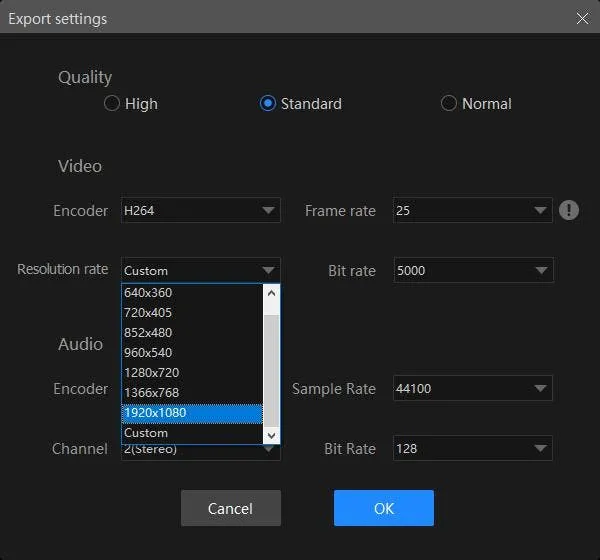Viewport: 600px width, 560px height.
Task: Open the audio Bit Rate 128 dropdown
Action: pyautogui.click(x=472, y=449)
